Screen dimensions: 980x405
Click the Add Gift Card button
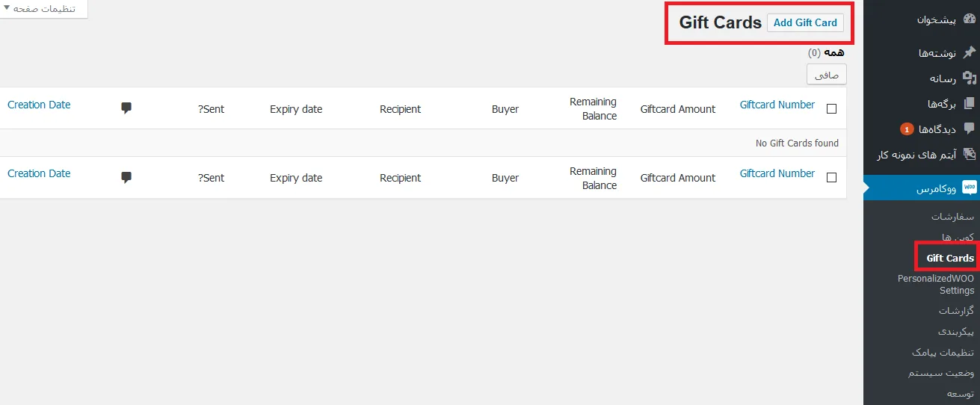(805, 22)
